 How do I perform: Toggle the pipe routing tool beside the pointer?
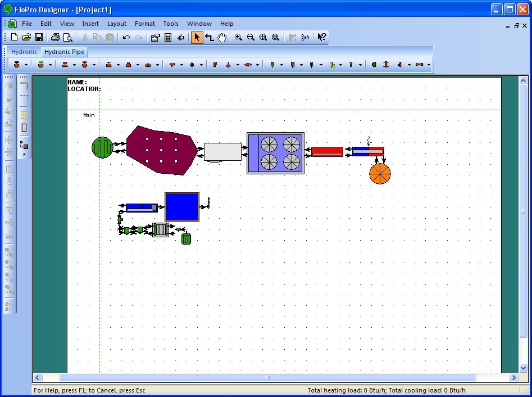pyautogui.click(x=209, y=38)
